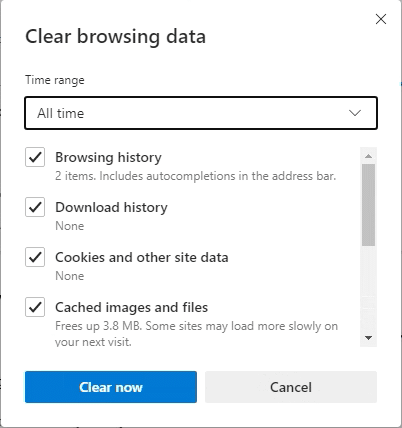Uncheck the Download history checkbox

click(35, 207)
